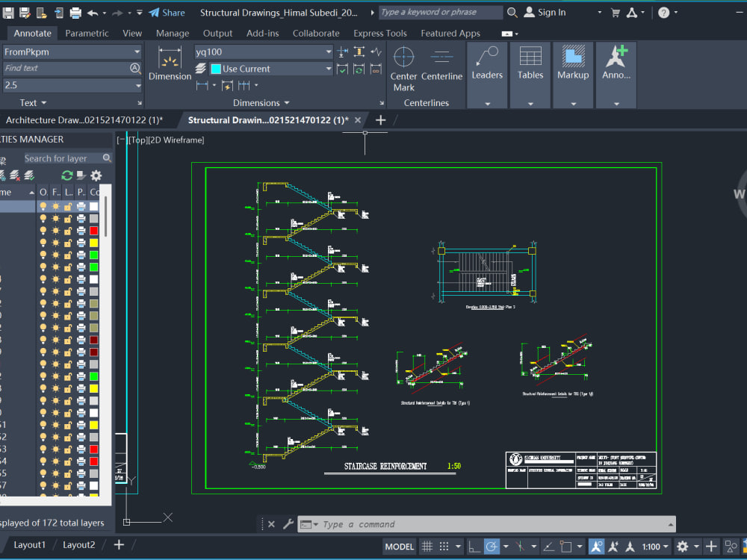Open the Output ribbon tab
This screenshot has width=747, height=560.
tap(217, 34)
